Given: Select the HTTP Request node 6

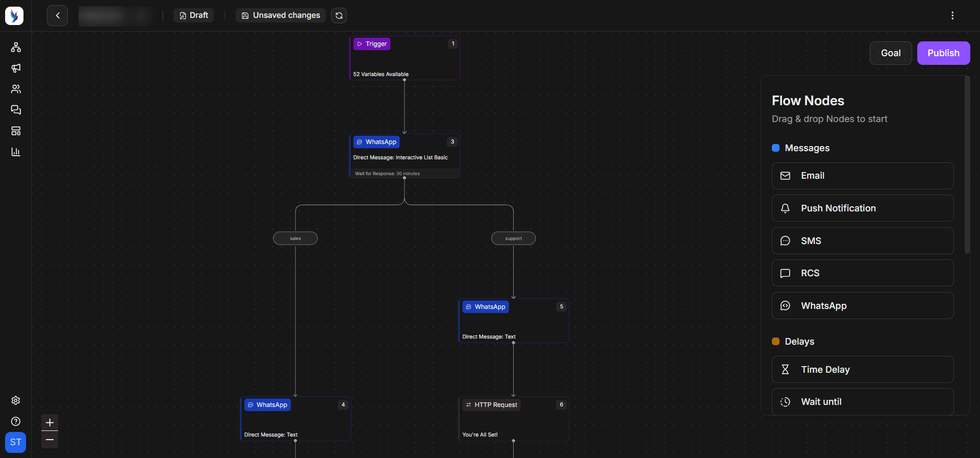Looking at the screenshot, I should pos(514,419).
